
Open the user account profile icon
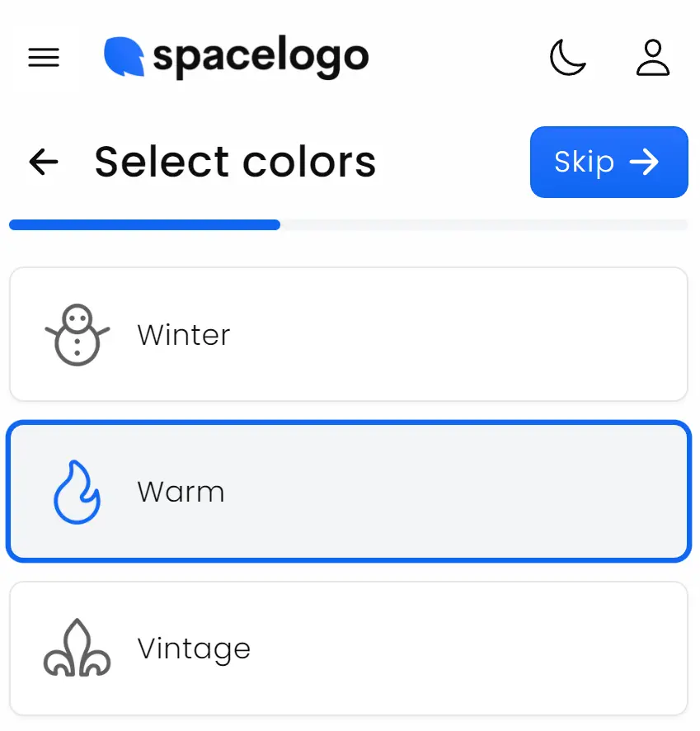pos(653,58)
